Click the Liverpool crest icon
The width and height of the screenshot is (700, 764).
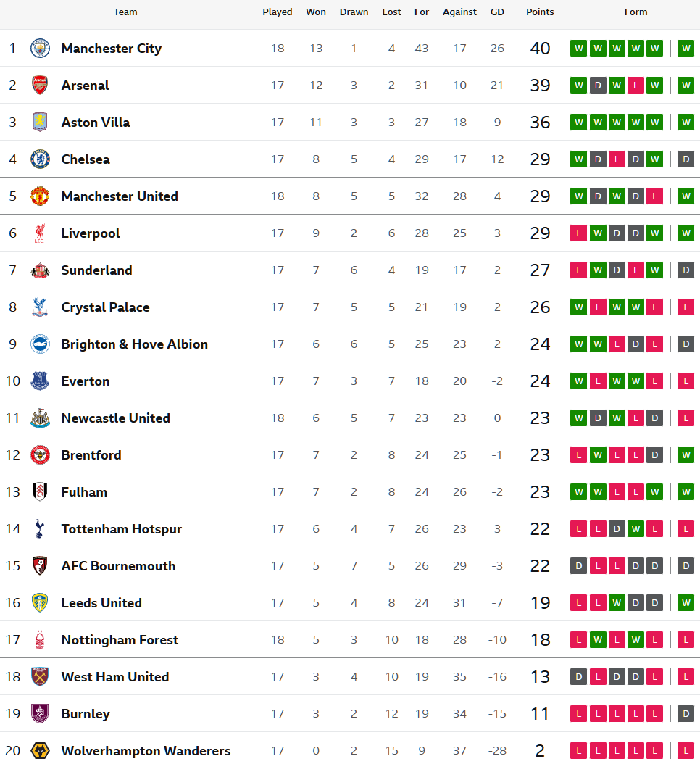tap(40, 233)
